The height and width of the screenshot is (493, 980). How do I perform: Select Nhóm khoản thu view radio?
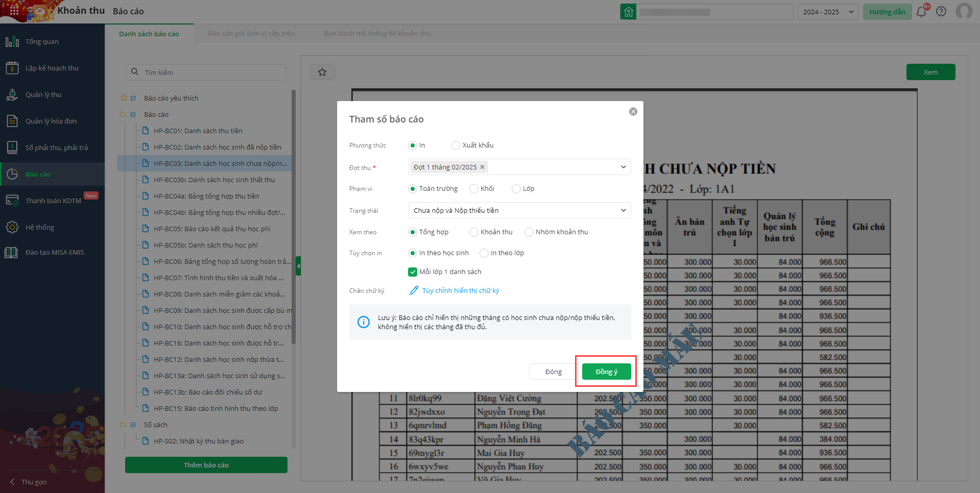coord(529,232)
